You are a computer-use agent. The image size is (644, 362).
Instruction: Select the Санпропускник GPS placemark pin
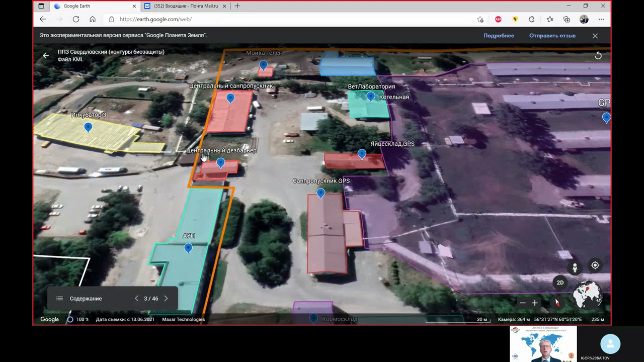pyautogui.click(x=321, y=194)
